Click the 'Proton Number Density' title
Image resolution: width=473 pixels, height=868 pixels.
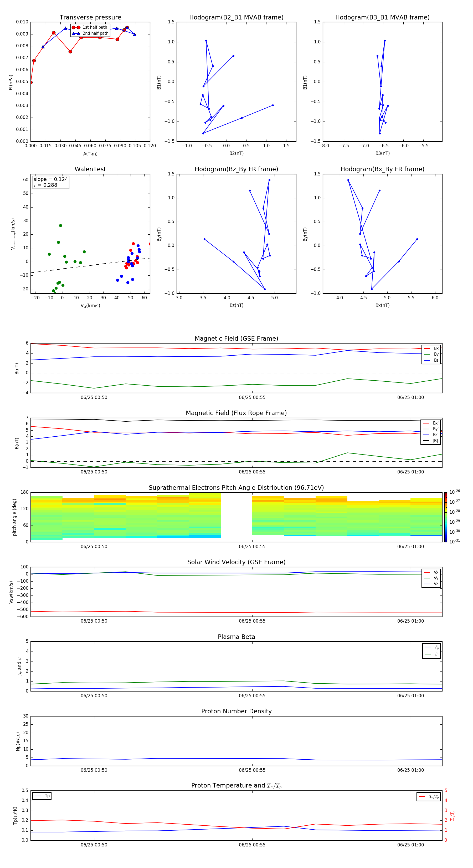(x=236, y=711)
